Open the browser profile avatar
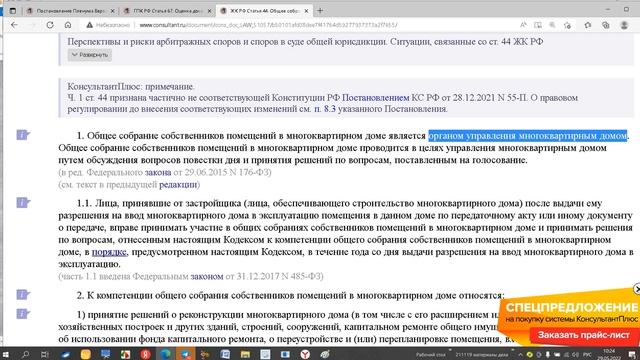 click(x=624, y=25)
